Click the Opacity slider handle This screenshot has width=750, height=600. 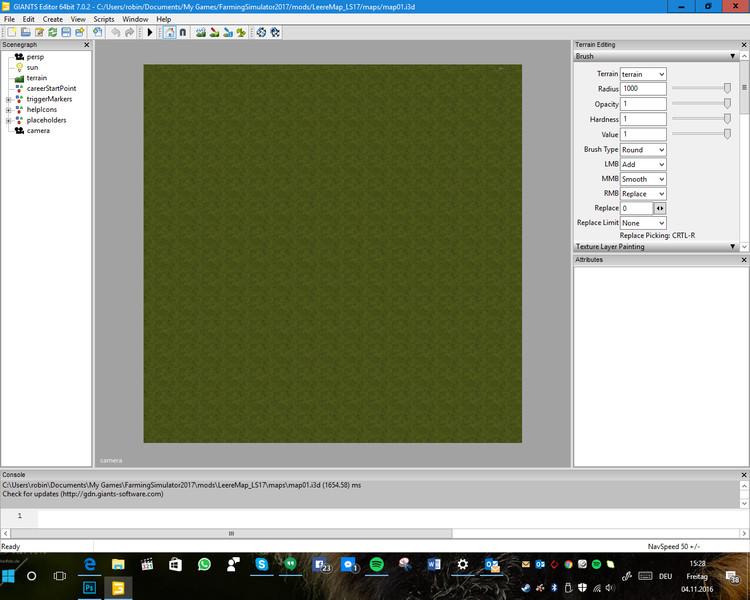click(727, 104)
